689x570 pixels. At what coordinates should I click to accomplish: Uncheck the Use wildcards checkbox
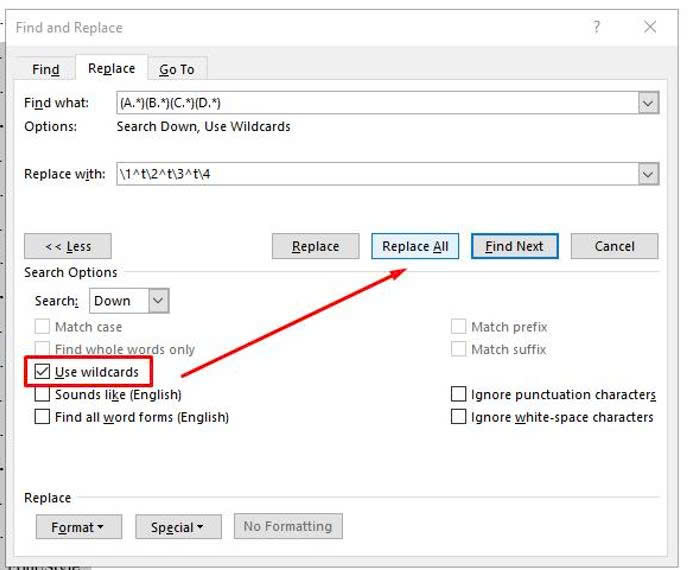[42, 372]
